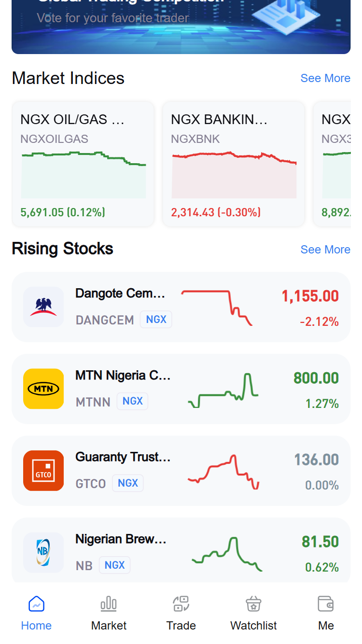Select Guaranty Trust price 136.00
The image size is (362, 644).
pos(317,460)
